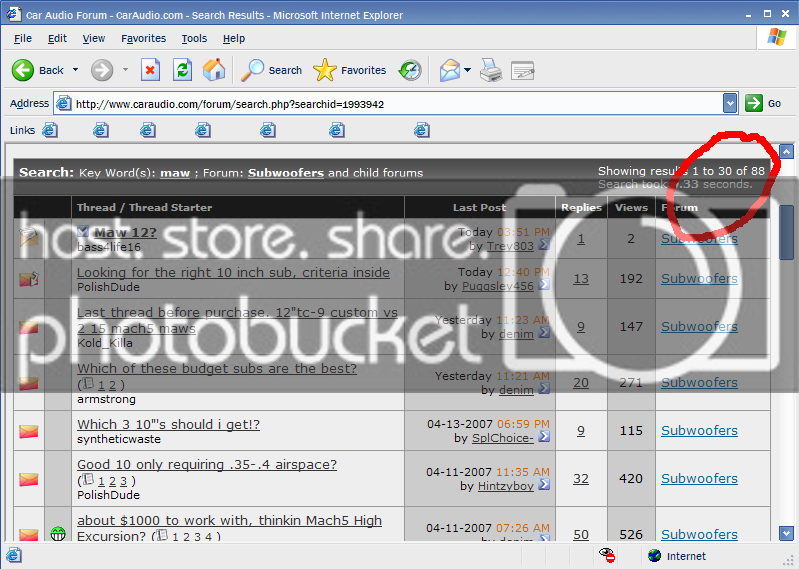Open the Favorites star panel

click(x=350, y=70)
